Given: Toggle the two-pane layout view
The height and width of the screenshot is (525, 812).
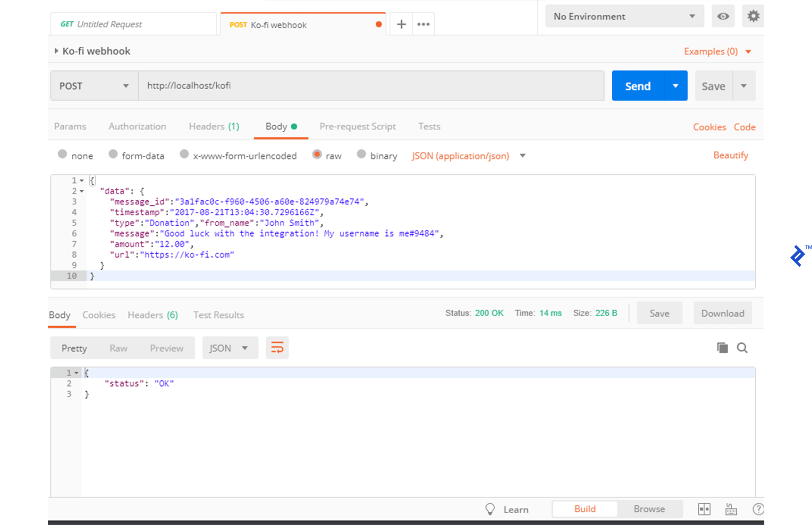Looking at the screenshot, I should [704, 509].
